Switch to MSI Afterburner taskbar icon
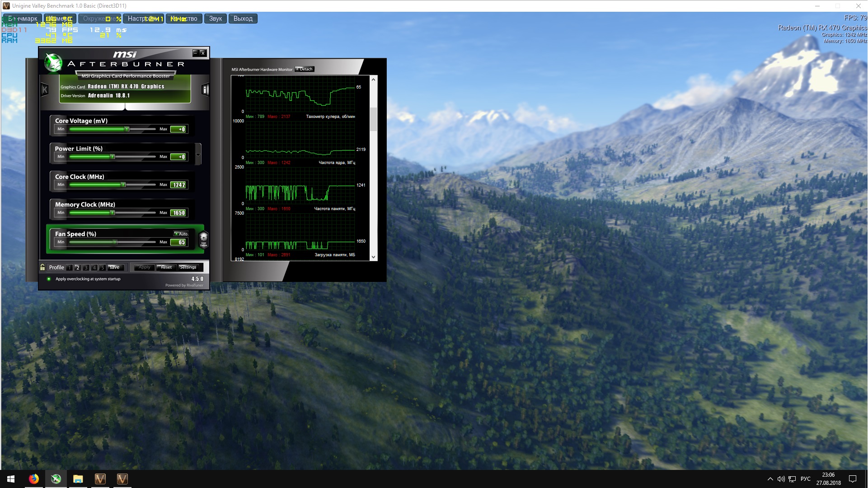 pos(56,479)
